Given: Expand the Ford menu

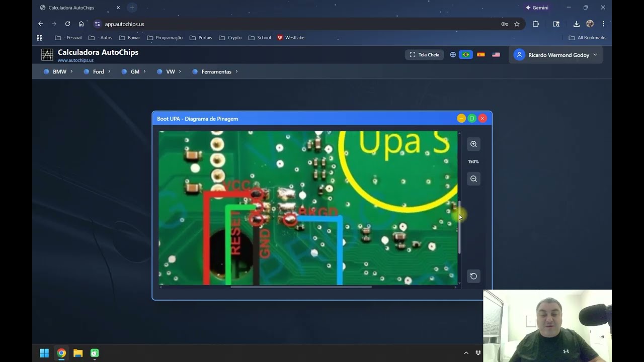Looking at the screenshot, I should coord(97,72).
